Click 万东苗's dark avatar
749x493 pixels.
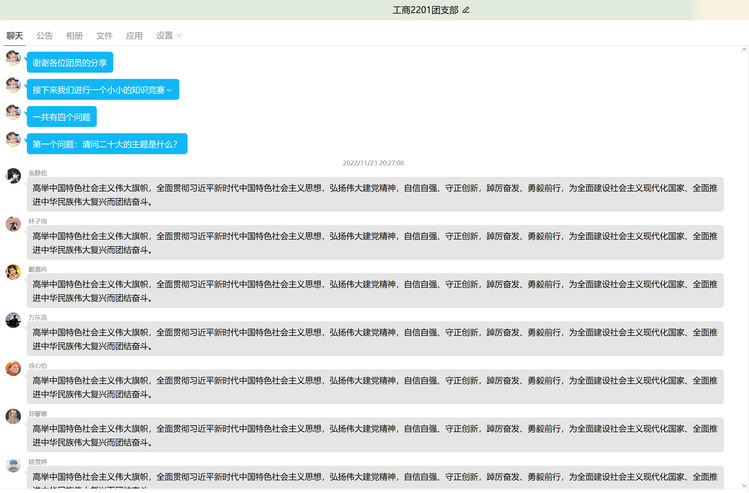coord(13,320)
